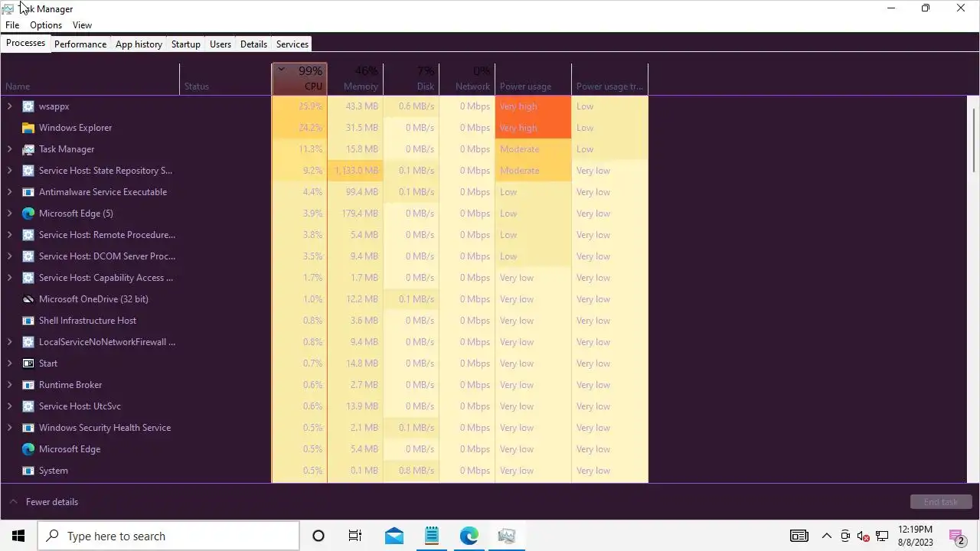The height and width of the screenshot is (551, 980).
Task: Sort by the Memory column header
Action: (355, 79)
